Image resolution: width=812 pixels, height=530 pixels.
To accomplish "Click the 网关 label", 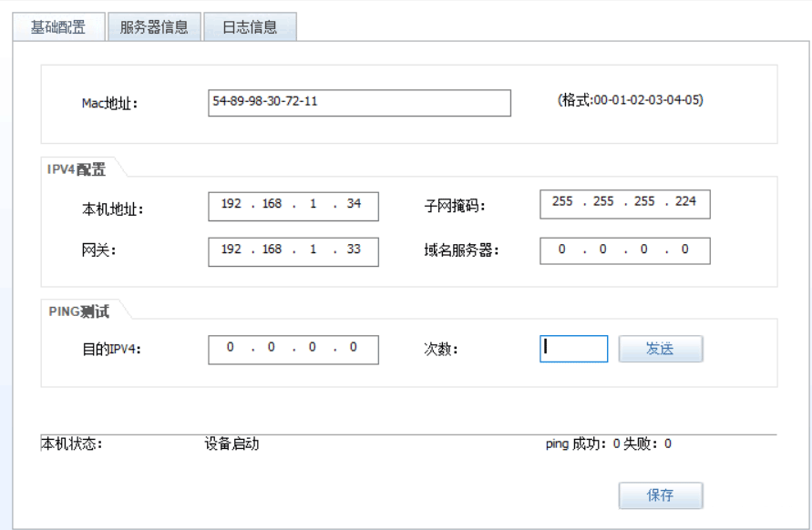I will pyautogui.click(x=98, y=250).
